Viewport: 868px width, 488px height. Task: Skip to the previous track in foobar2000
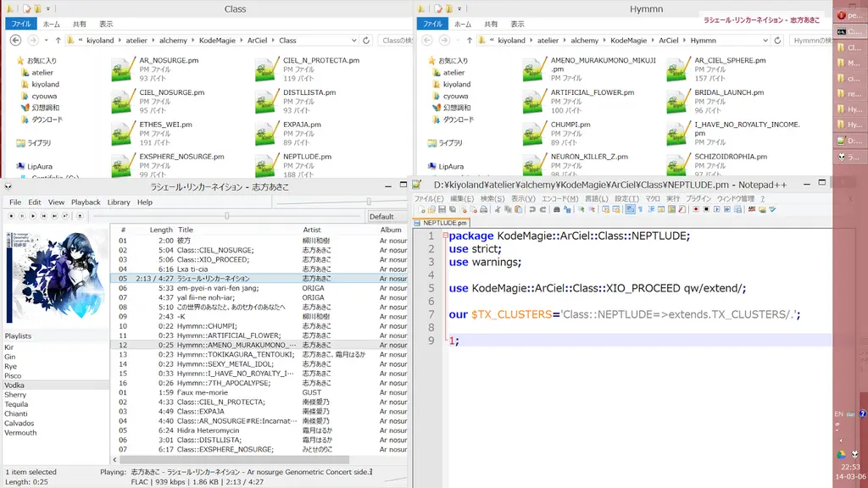[x=44, y=216]
